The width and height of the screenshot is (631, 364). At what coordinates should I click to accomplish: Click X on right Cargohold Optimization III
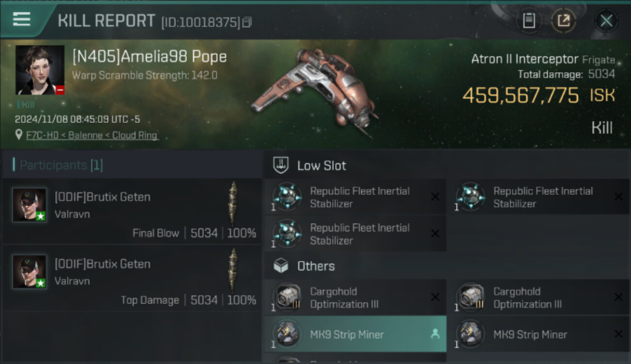pyautogui.click(x=618, y=297)
